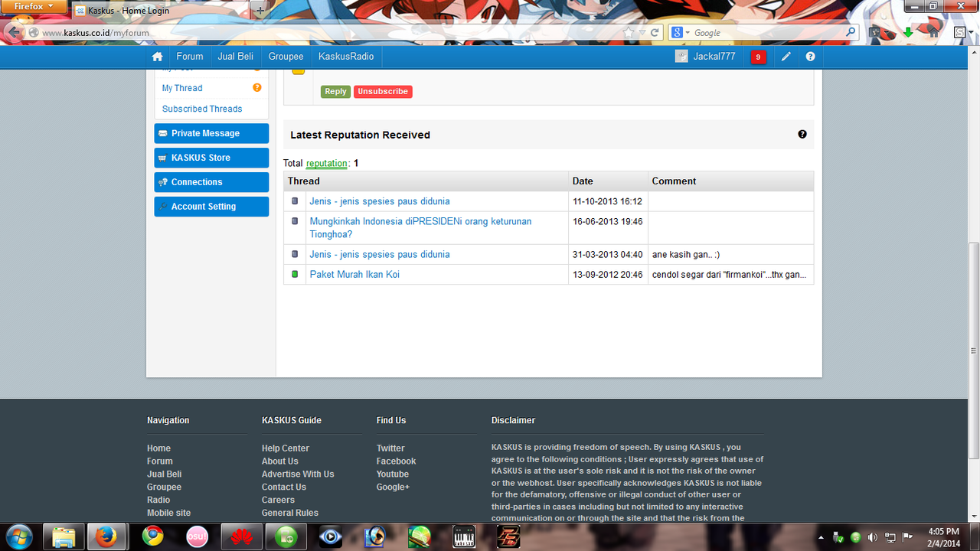Open the URL history dropdown arrow

pyautogui.click(x=642, y=32)
